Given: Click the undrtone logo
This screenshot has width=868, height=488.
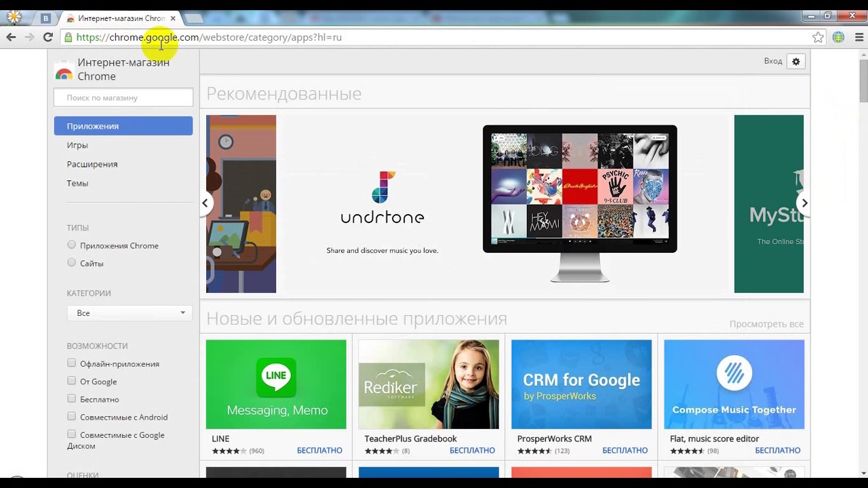Looking at the screenshot, I should pyautogui.click(x=382, y=198).
